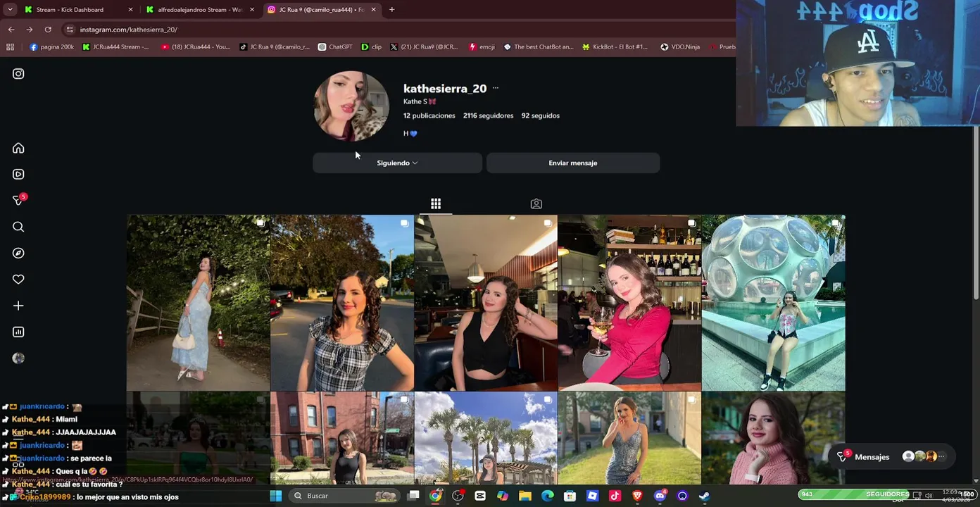
Task: Open Steam from taskbar
Action: (x=705, y=496)
